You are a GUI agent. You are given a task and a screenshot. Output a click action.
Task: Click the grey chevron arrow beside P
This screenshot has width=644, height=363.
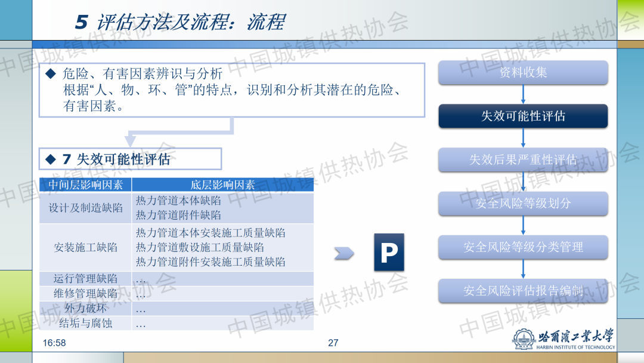pyautogui.click(x=343, y=253)
